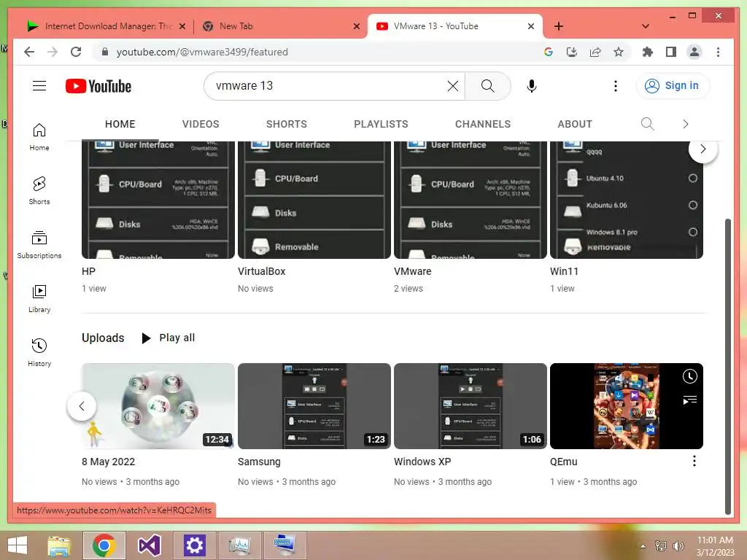Open Shorts in the sidebar
Viewport: 747px width, 560px height.
pyautogui.click(x=39, y=190)
